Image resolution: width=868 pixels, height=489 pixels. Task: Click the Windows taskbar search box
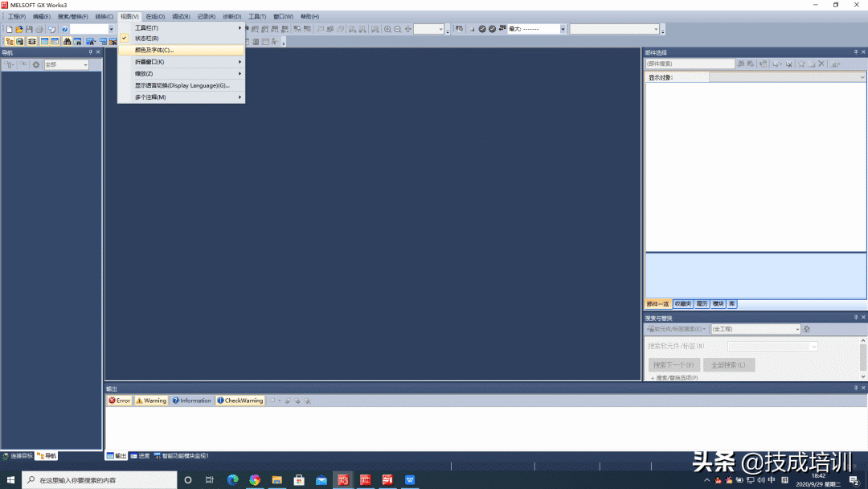pyautogui.click(x=100, y=479)
